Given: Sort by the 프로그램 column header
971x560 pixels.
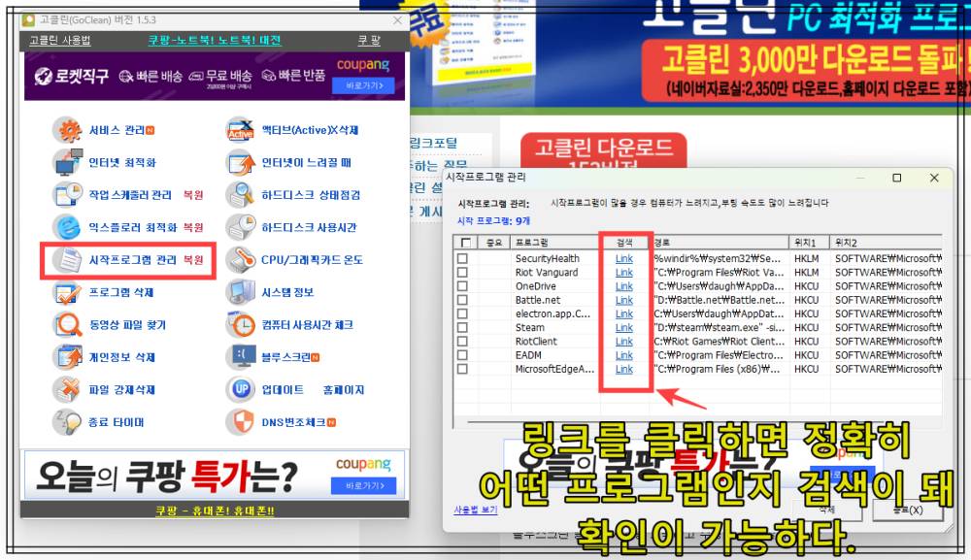Looking at the screenshot, I should [555, 243].
